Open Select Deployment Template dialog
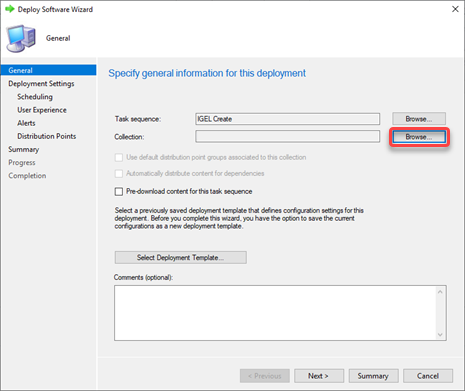 (181, 258)
